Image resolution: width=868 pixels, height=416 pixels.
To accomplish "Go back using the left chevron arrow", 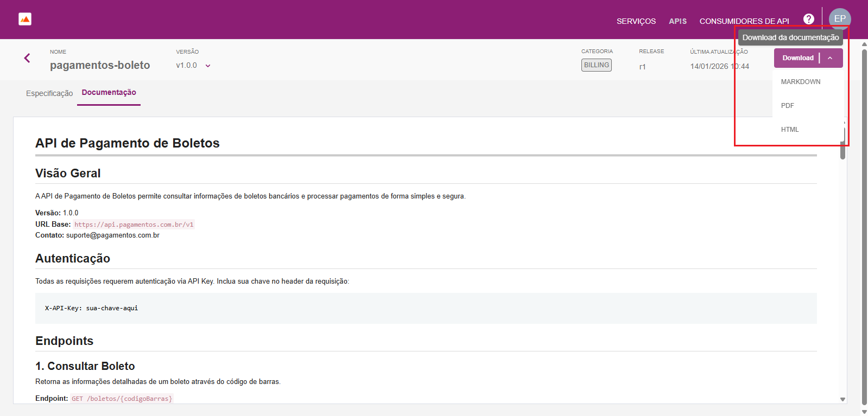I will (x=27, y=58).
